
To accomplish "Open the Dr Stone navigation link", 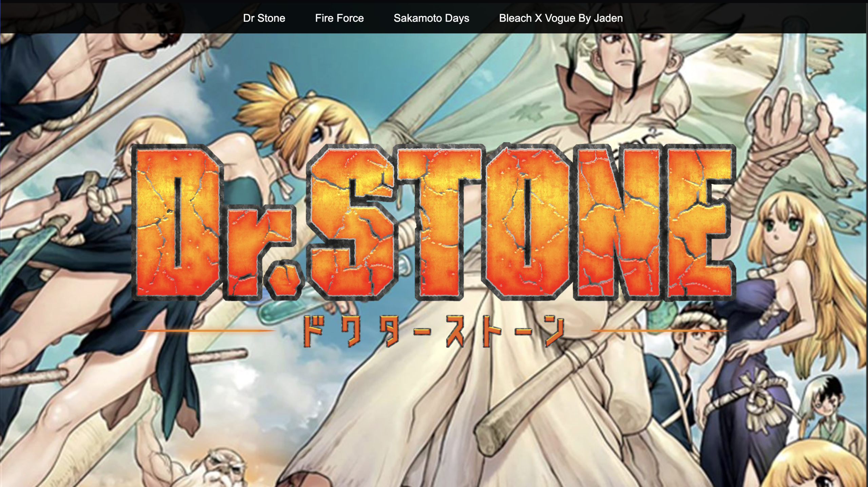I will (x=264, y=18).
